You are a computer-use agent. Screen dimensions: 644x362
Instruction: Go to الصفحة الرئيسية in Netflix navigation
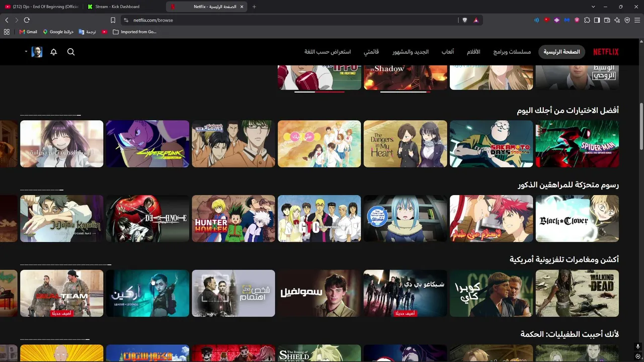[561, 52]
